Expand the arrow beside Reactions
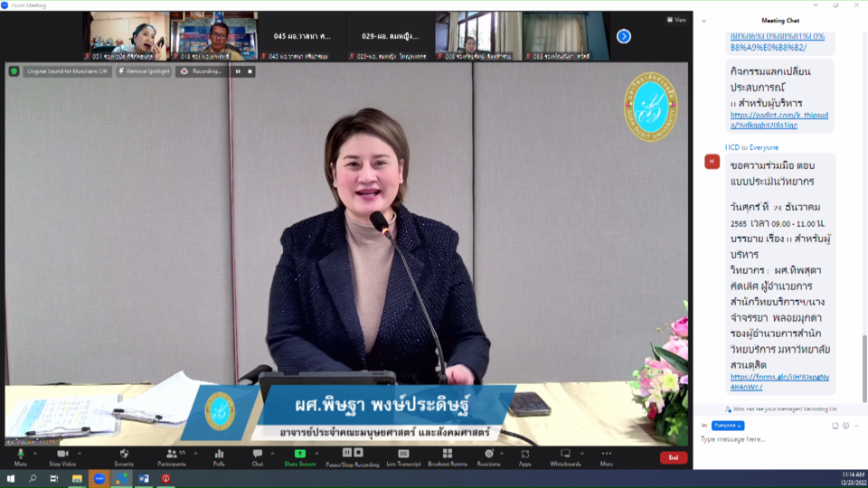The image size is (868, 488). [502, 454]
